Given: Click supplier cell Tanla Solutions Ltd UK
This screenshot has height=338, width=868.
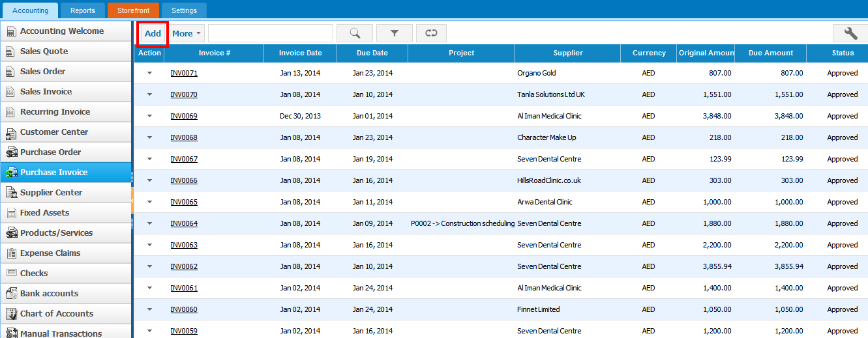Looking at the screenshot, I should pyautogui.click(x=550, y=94).
